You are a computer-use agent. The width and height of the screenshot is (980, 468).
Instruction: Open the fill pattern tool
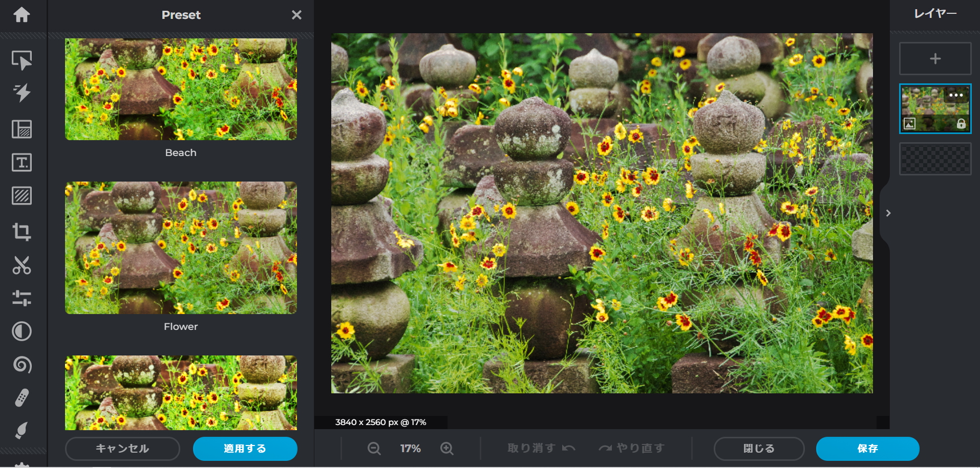coord(22,195)
